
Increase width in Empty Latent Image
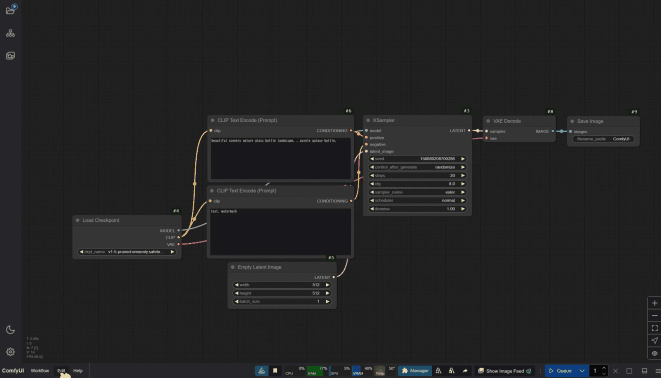pos(328,285)
